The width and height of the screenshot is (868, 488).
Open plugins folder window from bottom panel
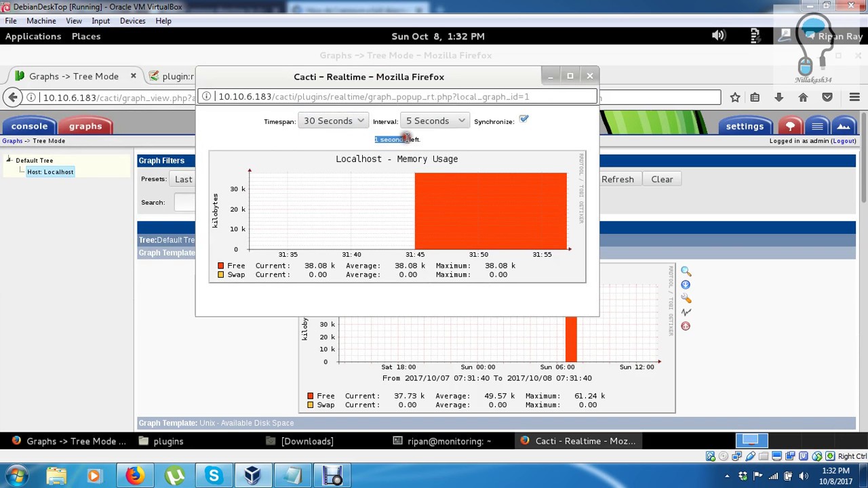point(161,441)
